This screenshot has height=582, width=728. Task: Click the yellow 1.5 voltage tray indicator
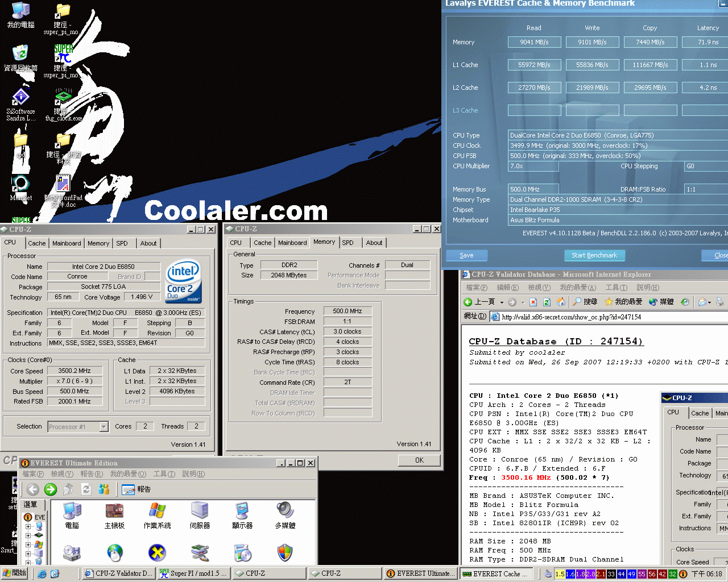[560, 574]
